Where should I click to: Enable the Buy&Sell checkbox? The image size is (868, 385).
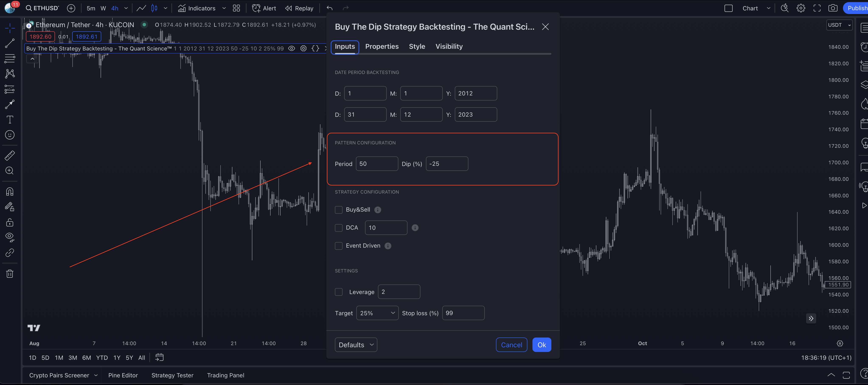pyautogui.click(x=339, y=210)
